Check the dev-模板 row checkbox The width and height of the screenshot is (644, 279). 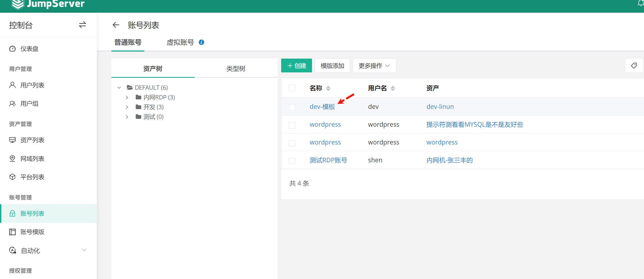coord(292,107)
